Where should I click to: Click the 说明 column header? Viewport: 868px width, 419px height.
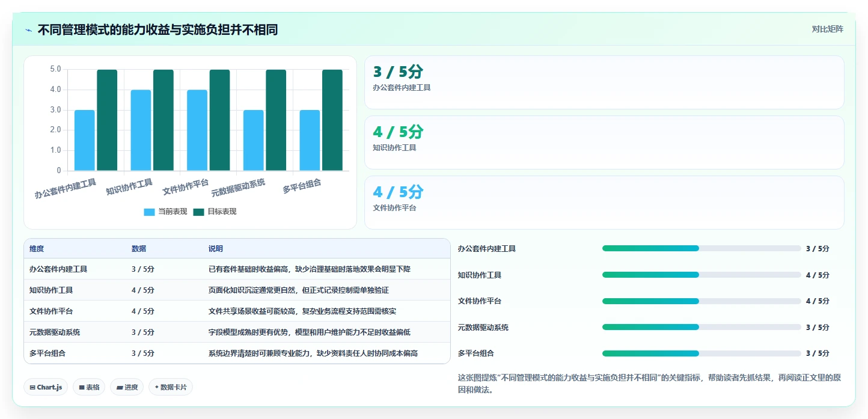(x=216, y=249)
